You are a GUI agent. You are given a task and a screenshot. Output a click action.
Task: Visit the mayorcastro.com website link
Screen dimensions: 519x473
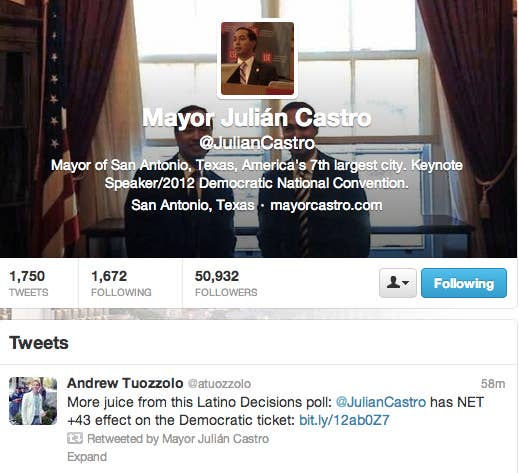[x=326, y=205]
